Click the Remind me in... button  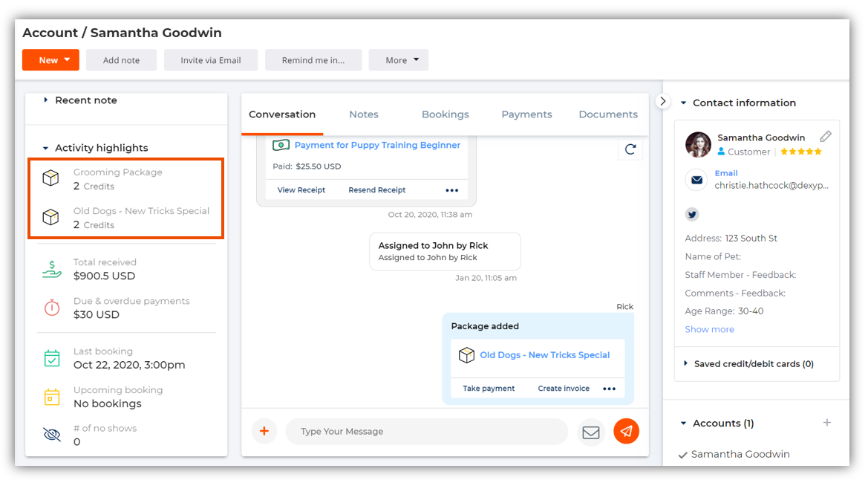pos(313,60)
